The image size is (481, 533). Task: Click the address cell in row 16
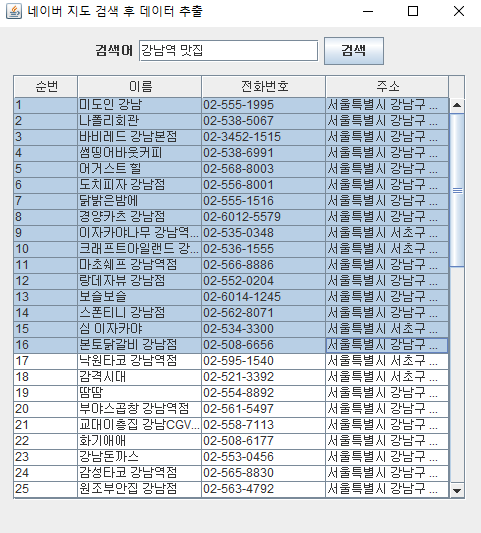tap(387, 345)
